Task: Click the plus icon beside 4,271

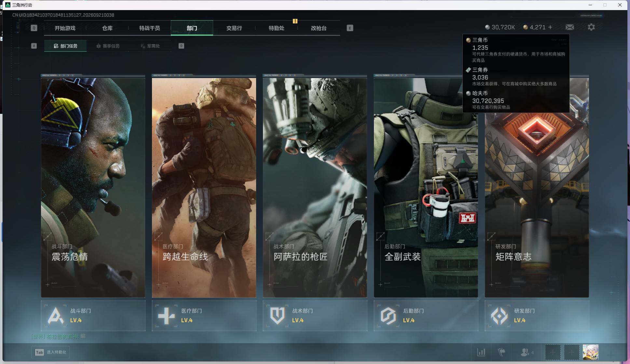Action: click(x=550, y=27)
